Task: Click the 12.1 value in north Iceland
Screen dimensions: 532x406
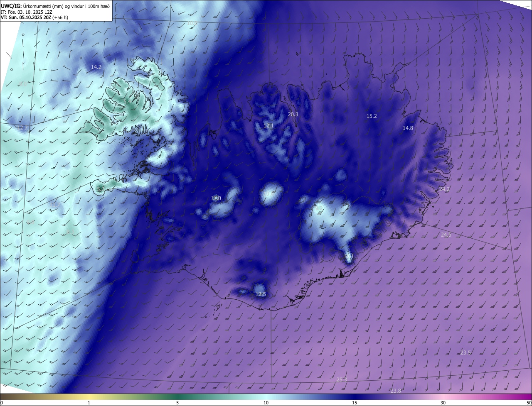Action: pos(268,125)
